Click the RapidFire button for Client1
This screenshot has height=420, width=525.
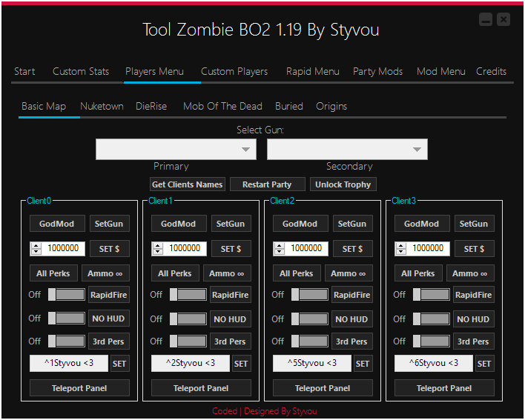tap(231, 295)
